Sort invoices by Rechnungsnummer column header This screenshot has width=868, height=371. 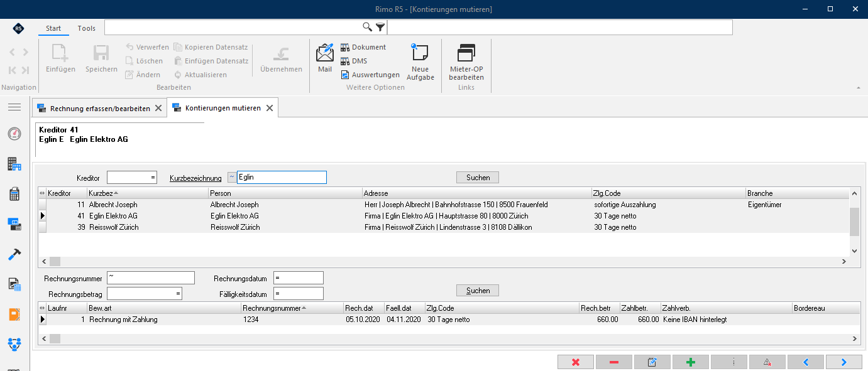[292, 308]
